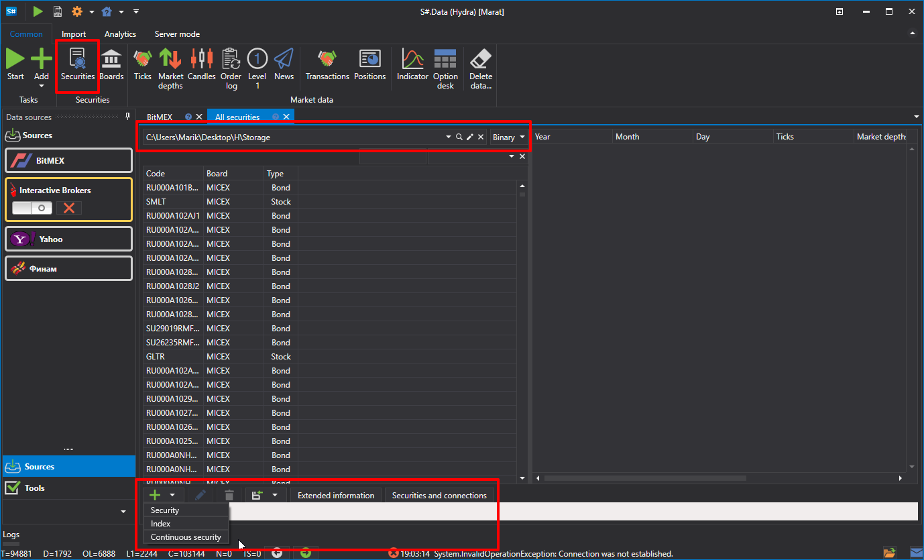Image resolution: width=924 pixels, height=560 pixels.
Task: Switch to the Server mode tab
Action: (177, 34)
